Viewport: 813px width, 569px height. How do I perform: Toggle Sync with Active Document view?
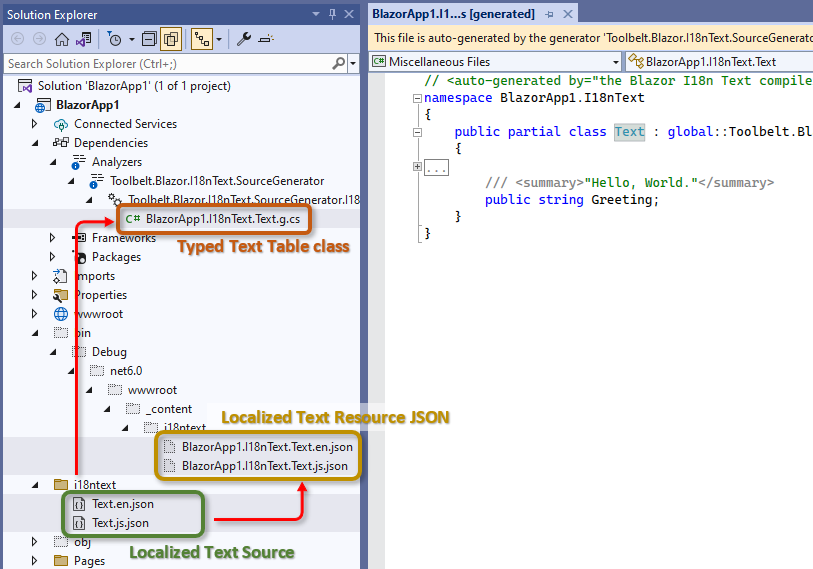[203, 39]
